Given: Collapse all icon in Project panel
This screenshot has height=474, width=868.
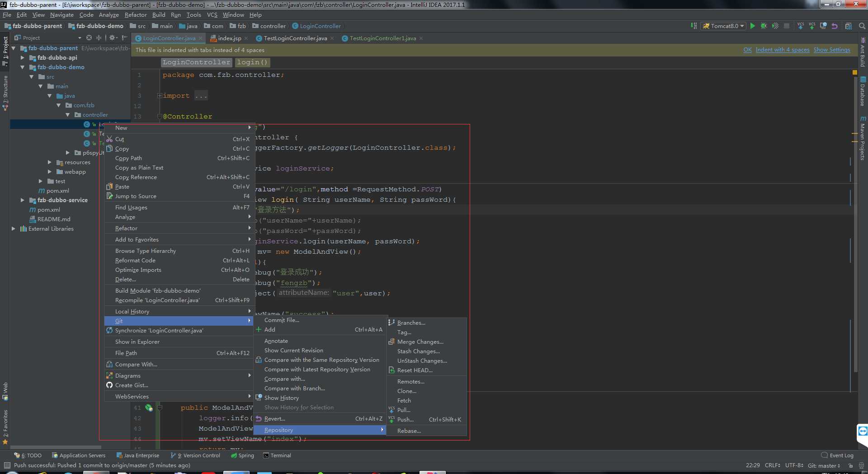Looking at the screenshot, I should [x=99, y=38].
